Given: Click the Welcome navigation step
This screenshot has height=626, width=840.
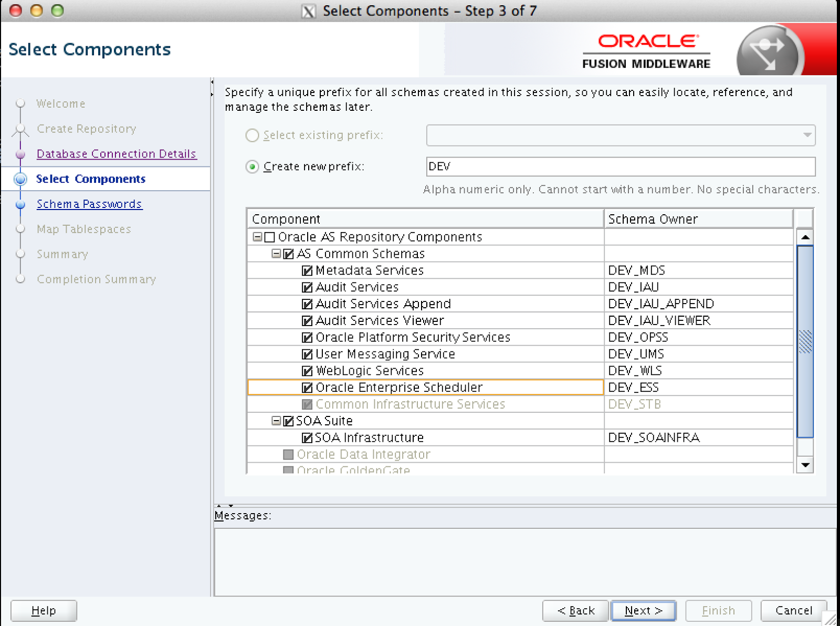Looking at the screenshot, I should [x=61, y=103].
